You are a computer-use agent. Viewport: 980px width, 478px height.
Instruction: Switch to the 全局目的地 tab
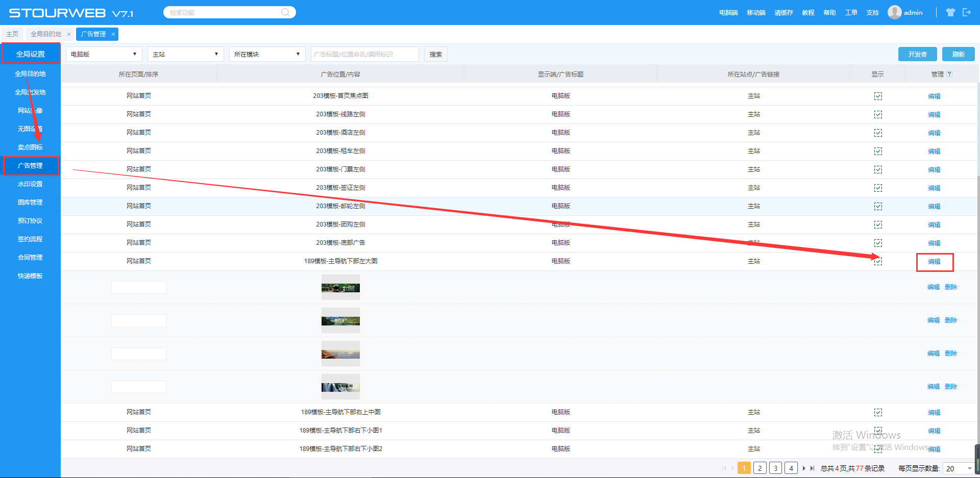pos(45,34)
